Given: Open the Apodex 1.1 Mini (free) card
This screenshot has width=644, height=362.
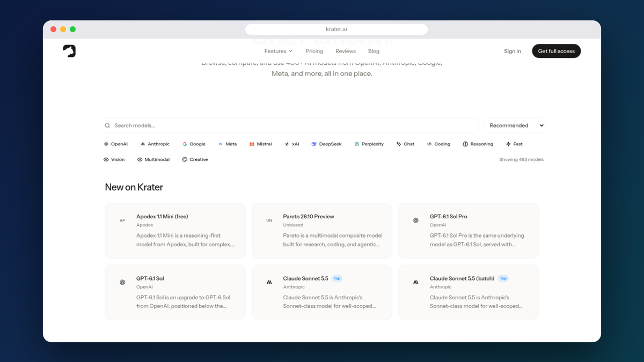Looking at the screenshot, I should click(175, 231).
